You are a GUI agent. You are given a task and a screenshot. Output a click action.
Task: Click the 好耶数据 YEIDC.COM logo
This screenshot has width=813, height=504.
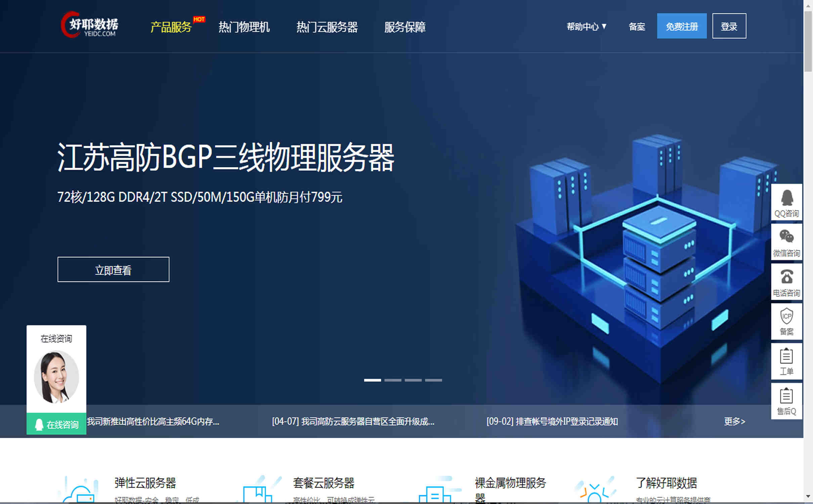click(x=90, y=25)
